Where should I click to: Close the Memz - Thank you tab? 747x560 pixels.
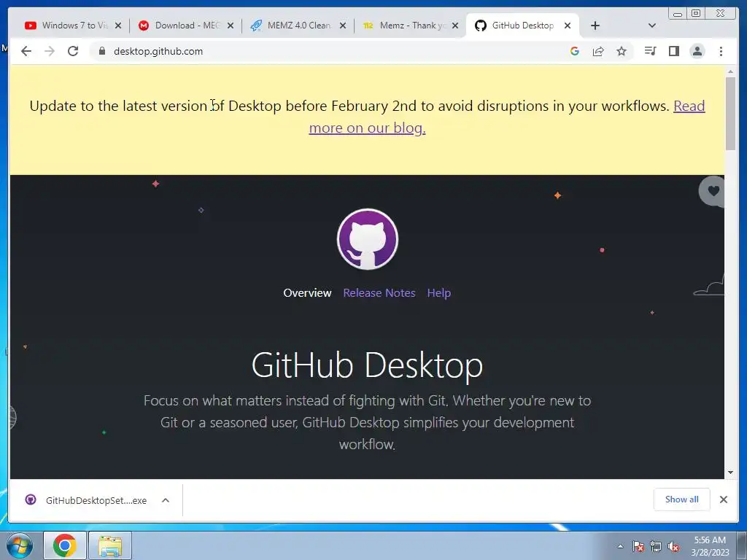455,26
